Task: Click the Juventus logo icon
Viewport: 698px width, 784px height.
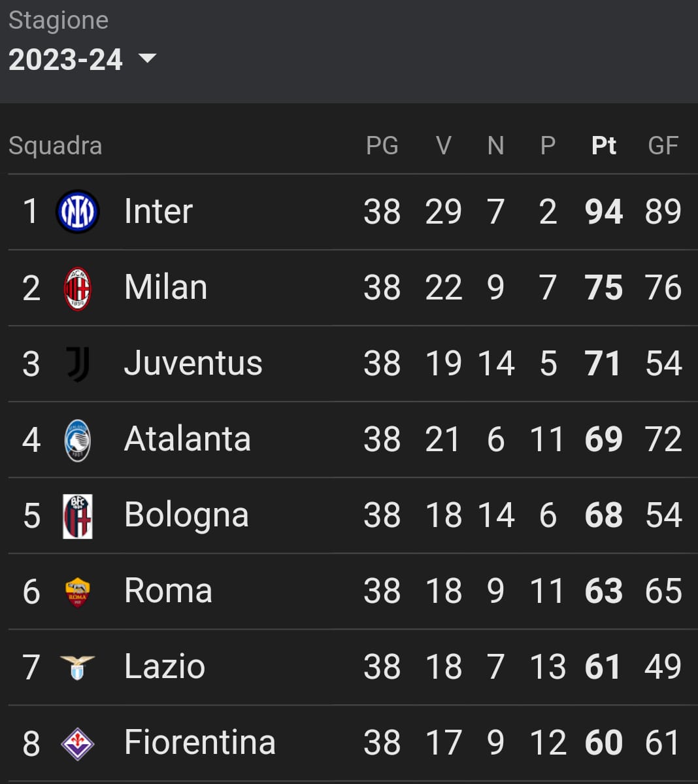Action: (78, 364)
